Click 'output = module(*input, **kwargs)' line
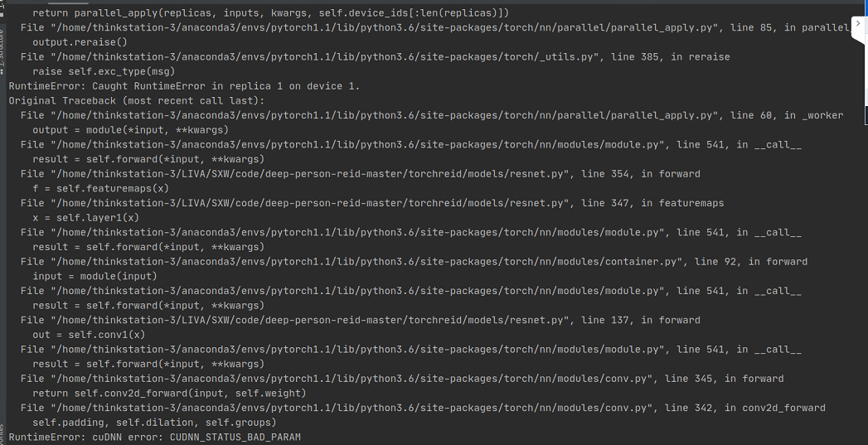Viewport: 868px width, 445px height. coord(131,130)
